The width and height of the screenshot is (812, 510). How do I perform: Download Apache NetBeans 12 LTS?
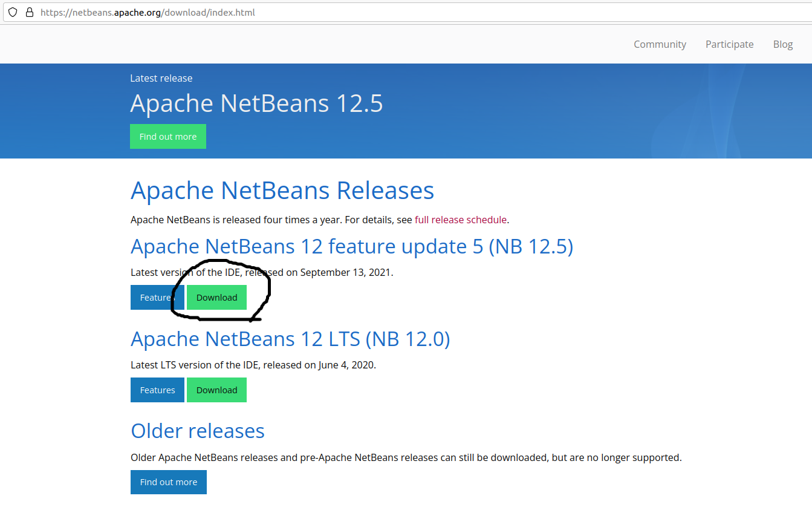tap(216, 390)
